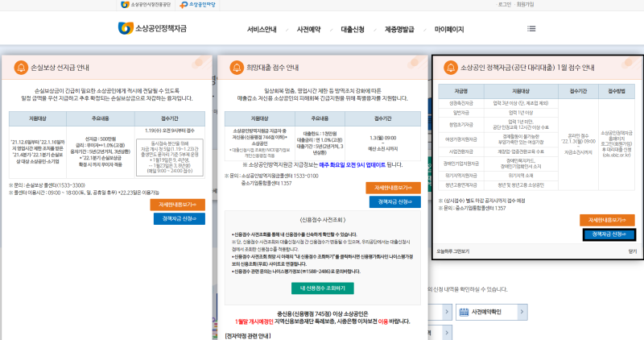
Task: Open the 대출신청 menu
Action: click(353, 29)
